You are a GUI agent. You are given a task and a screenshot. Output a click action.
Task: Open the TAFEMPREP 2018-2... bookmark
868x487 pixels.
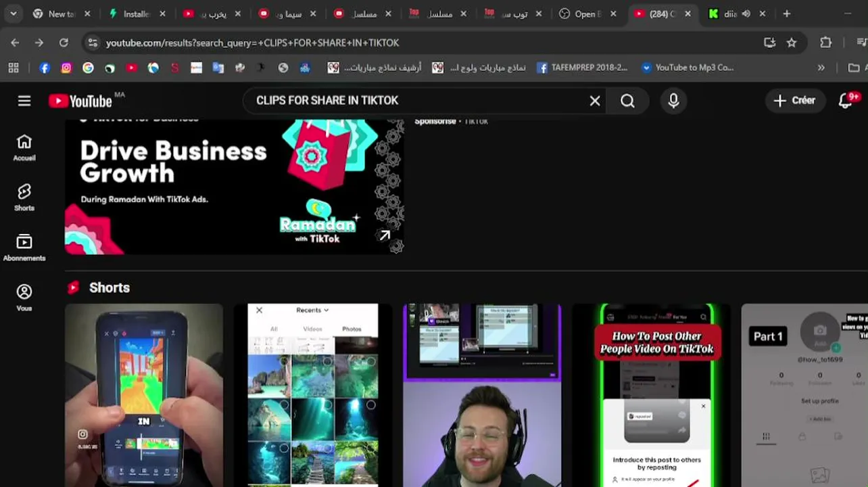coord(582,68)
